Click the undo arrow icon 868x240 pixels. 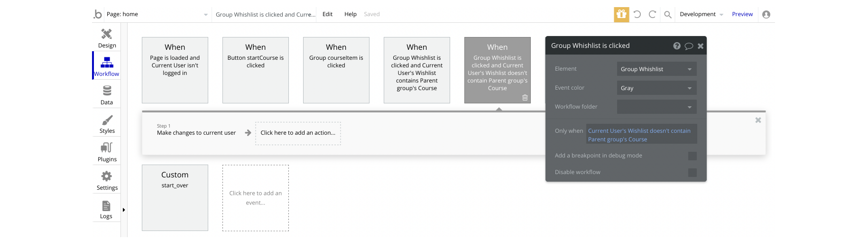coord(637,15)
